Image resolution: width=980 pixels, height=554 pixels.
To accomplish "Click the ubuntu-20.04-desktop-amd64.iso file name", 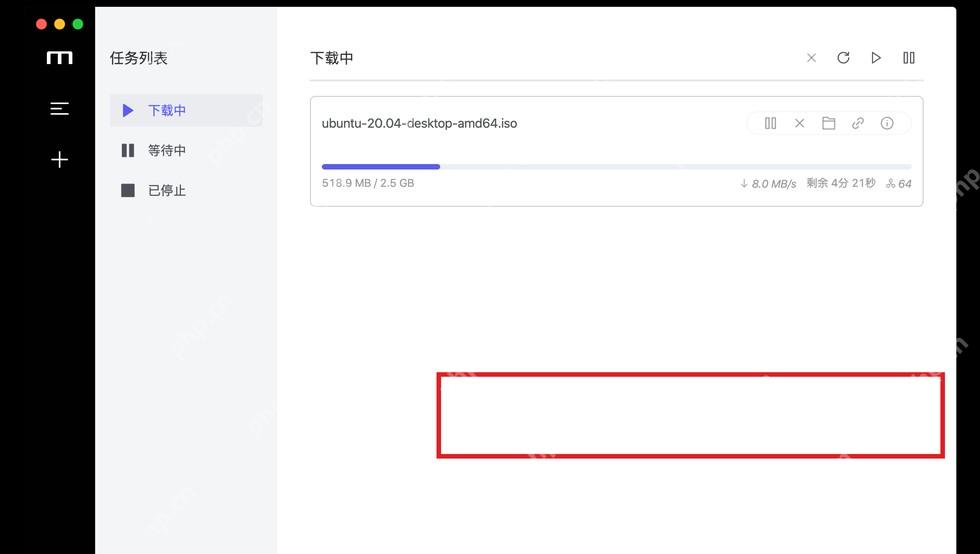I will [x=419, y=123].
